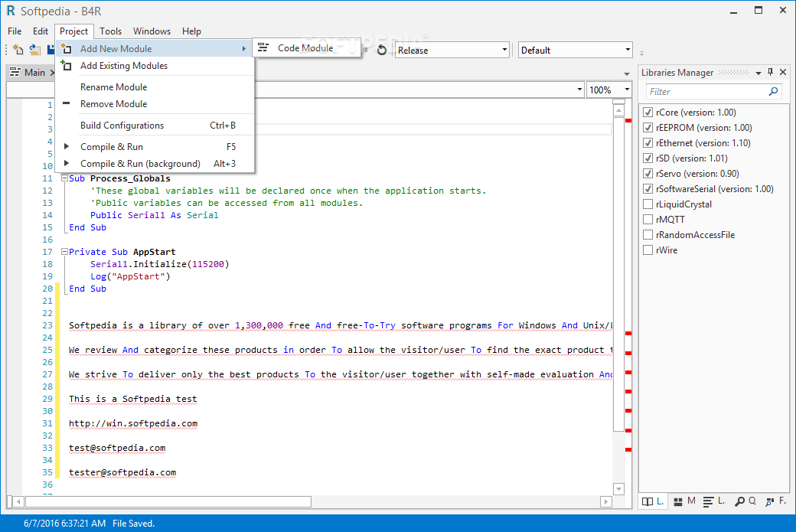Click the Open project folder toolbar icon
796x532 pixels.
coord(34,49)
